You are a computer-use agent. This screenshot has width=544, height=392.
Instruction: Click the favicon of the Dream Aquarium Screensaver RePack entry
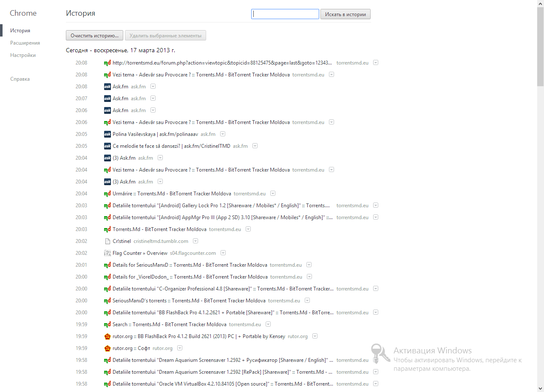(108, 372)
